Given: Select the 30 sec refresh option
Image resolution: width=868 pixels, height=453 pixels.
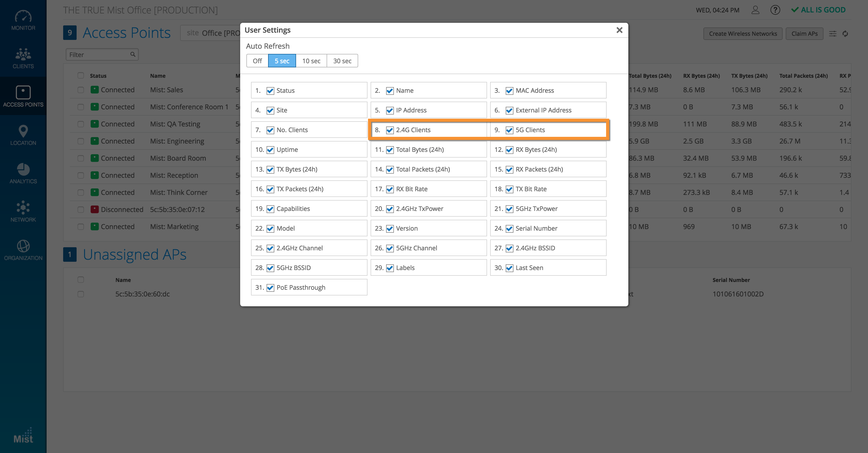Looking at the screenshot, I should (x=342, y=61).
